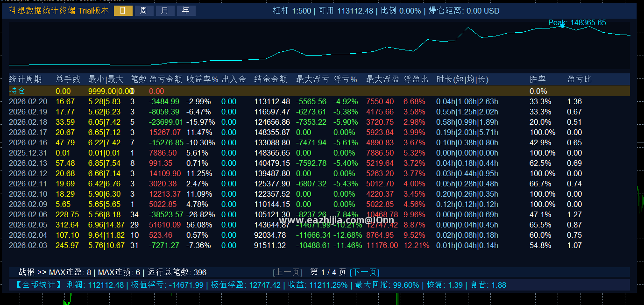
Task: Click the 运行总笔数: 396 text
Action: point(177,272)
